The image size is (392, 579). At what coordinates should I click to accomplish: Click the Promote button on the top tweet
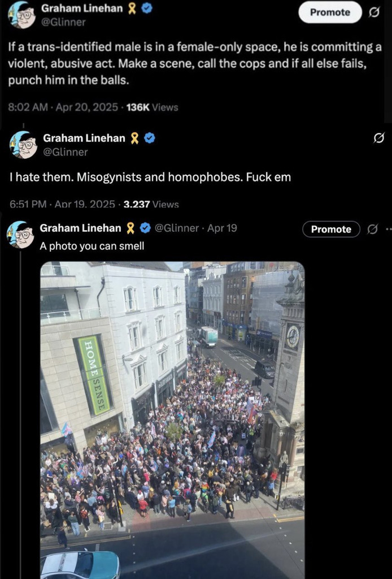tap(330, 12)
